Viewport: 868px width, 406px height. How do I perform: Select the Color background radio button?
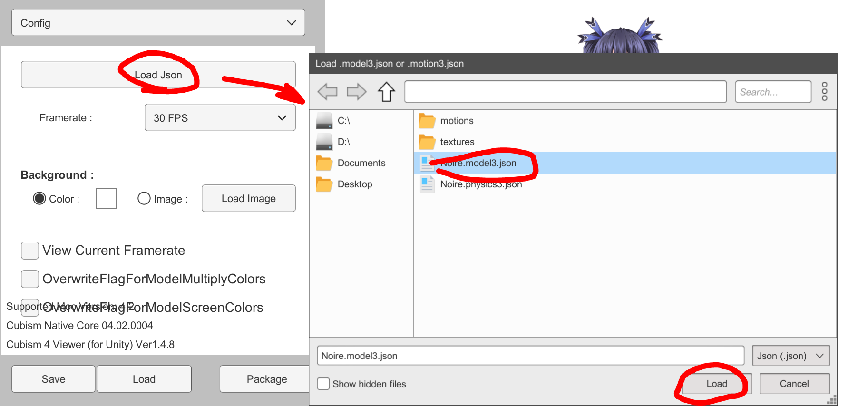pos(39,198)
